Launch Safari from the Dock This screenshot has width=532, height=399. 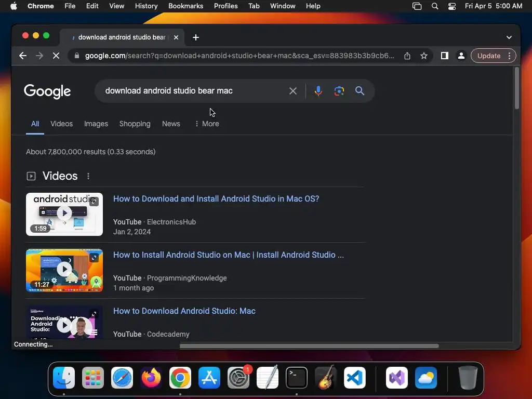pyautogui.click(x=122, y=378)
